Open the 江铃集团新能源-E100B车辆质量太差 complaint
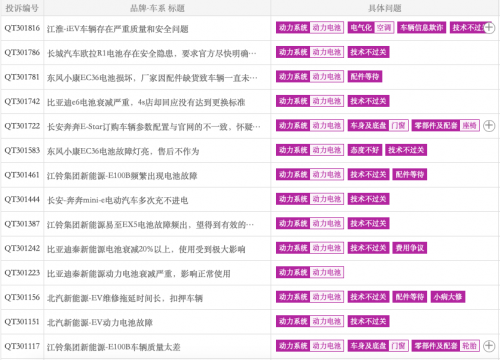The height and width of the screenshot is (360, 500). 114,347
